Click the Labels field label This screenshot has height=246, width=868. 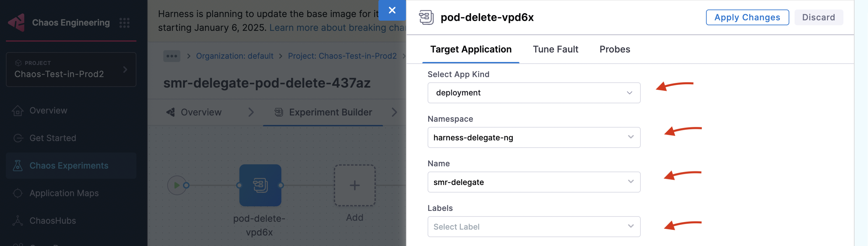tap(440, 208)
